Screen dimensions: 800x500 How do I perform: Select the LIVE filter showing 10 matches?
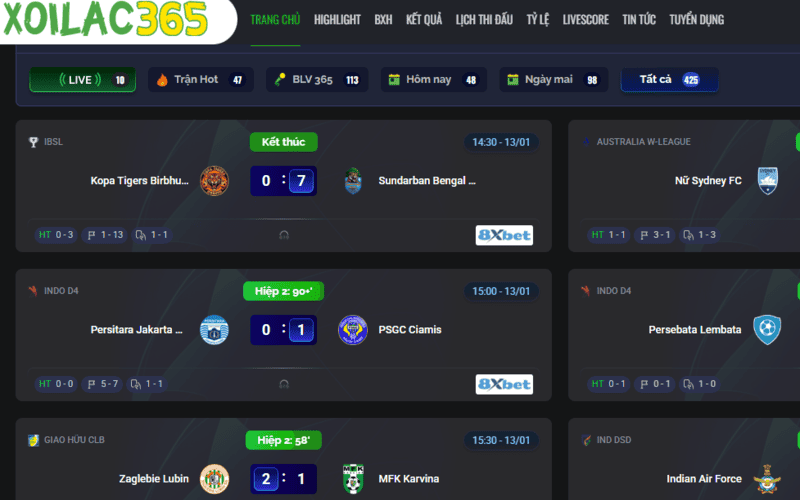[83, 80]
